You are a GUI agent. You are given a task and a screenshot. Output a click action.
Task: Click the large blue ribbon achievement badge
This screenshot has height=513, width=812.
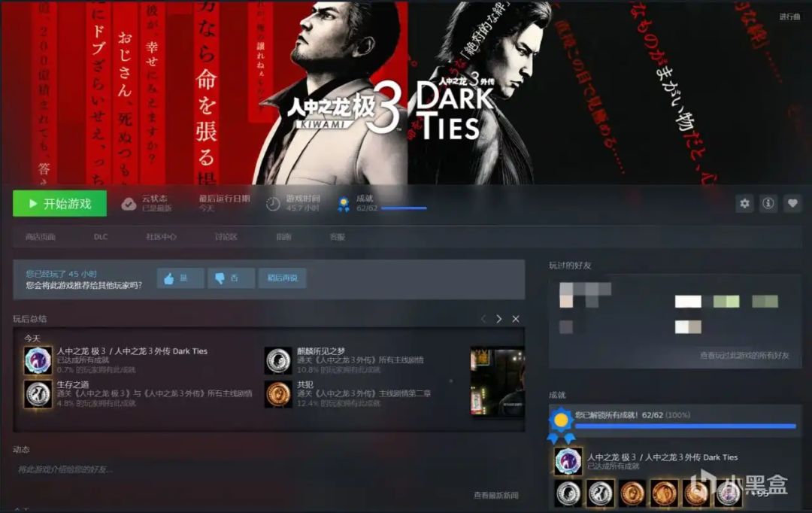[x=561, y=425]
